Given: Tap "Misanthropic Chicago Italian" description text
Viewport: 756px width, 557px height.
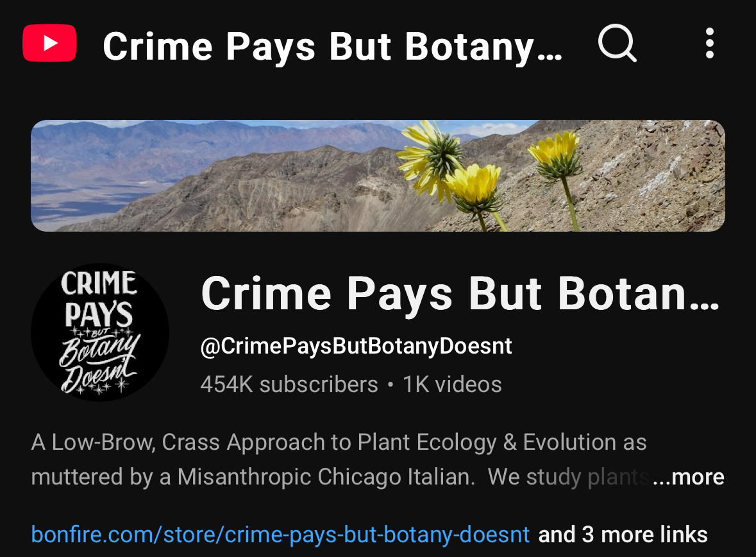Looking at the screenshot, I should point(324,477).
